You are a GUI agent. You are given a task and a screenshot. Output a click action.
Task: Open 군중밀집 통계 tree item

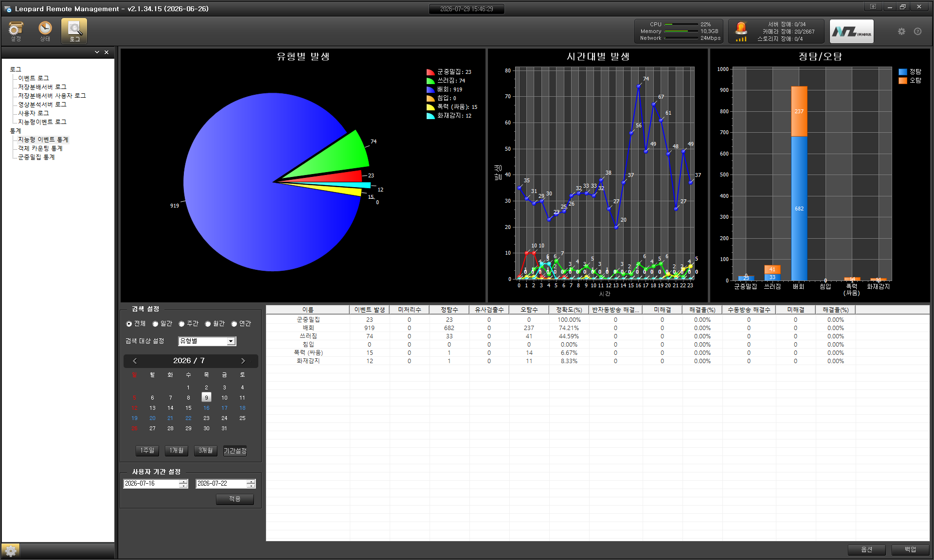point(36,157)
